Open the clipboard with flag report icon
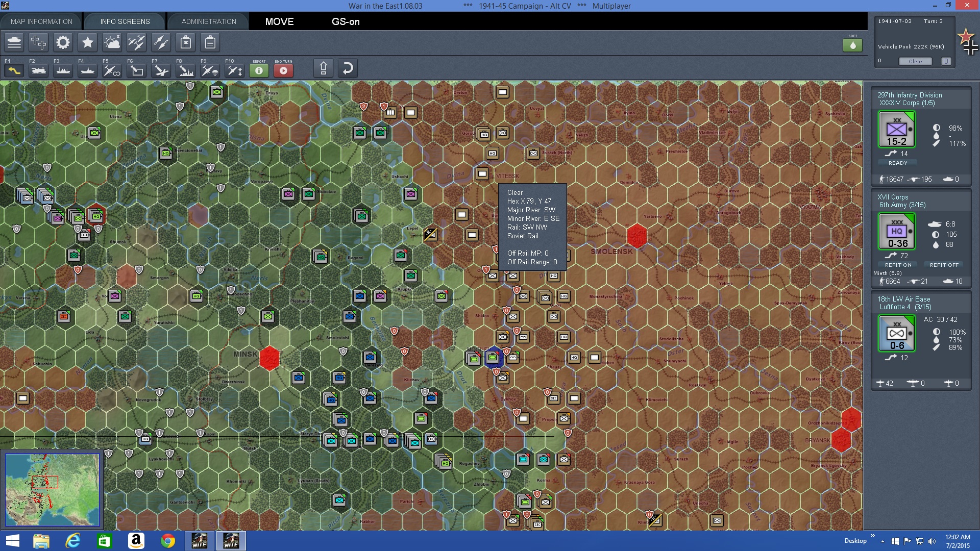Image resolution: width=980 pixels, height=551 pixels. coord(186,42)
